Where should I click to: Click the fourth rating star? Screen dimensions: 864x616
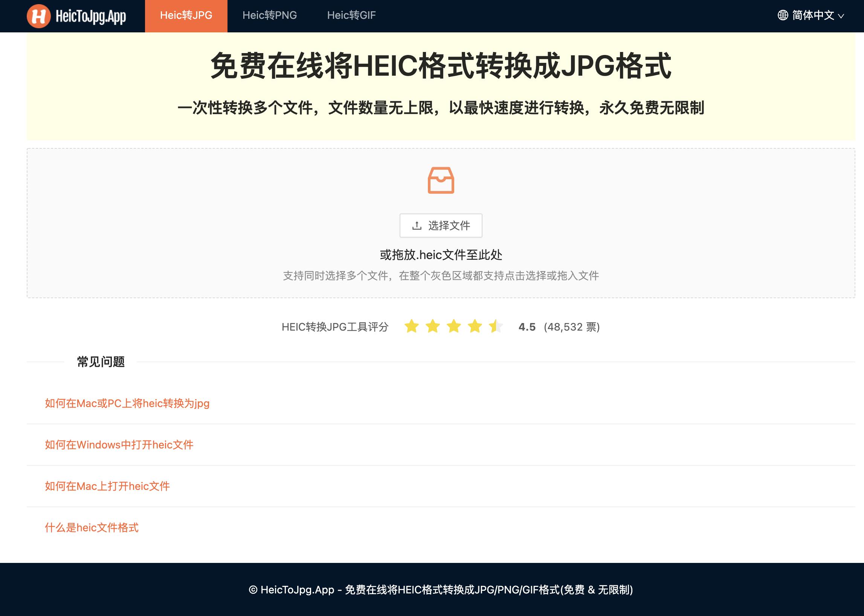pyautogui.click(x=475, y=326)
